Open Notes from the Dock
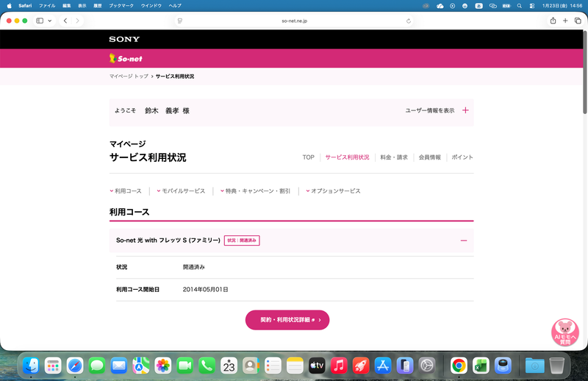Image resolution: width=588 pixels, height=381 pixels. 295,366
